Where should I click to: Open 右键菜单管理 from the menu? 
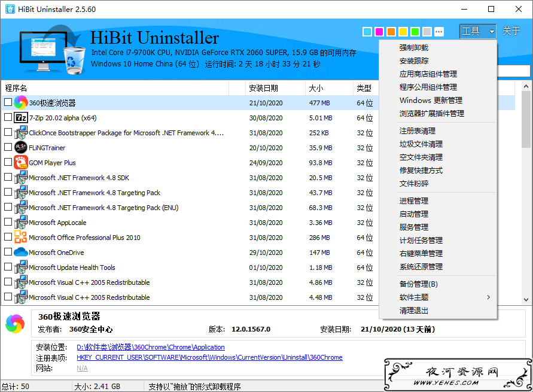pos(421,254)
